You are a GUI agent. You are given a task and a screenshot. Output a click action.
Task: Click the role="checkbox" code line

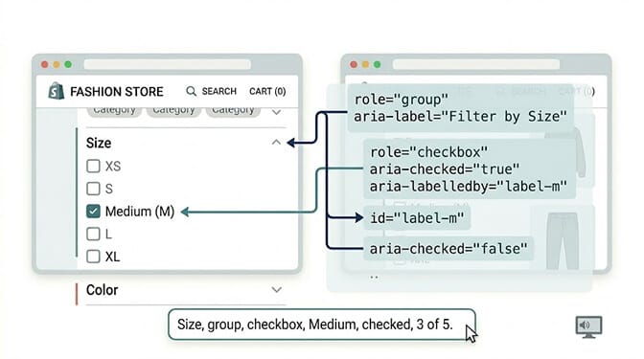428,152
